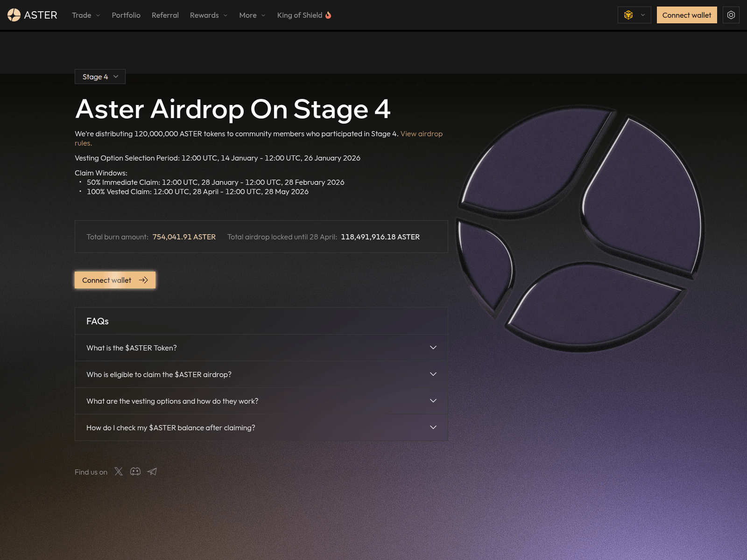Image resolution: width=747 pixels, height=560 pixels.
Task: Click the locked amount 118,491,916.18 ASTER
Action: tap(380, 237)
